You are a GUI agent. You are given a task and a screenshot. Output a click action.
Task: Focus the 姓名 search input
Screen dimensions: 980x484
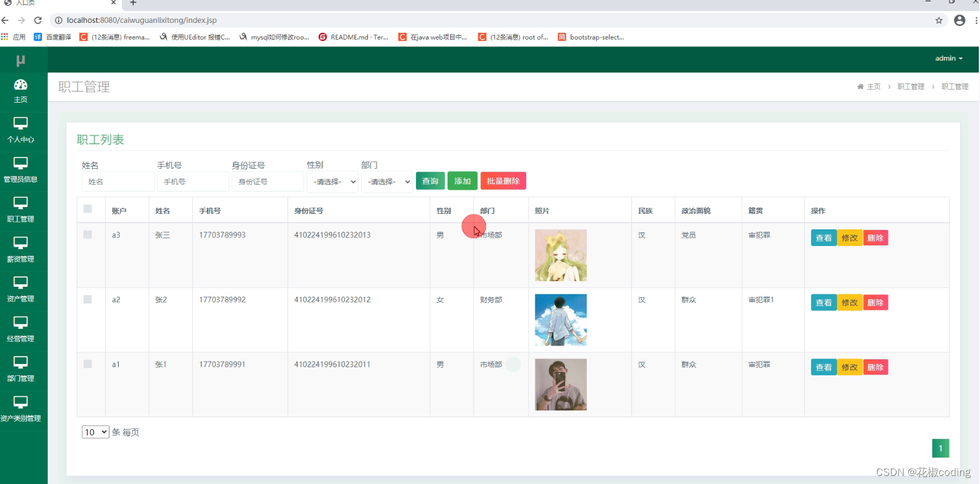click(118, 182)
